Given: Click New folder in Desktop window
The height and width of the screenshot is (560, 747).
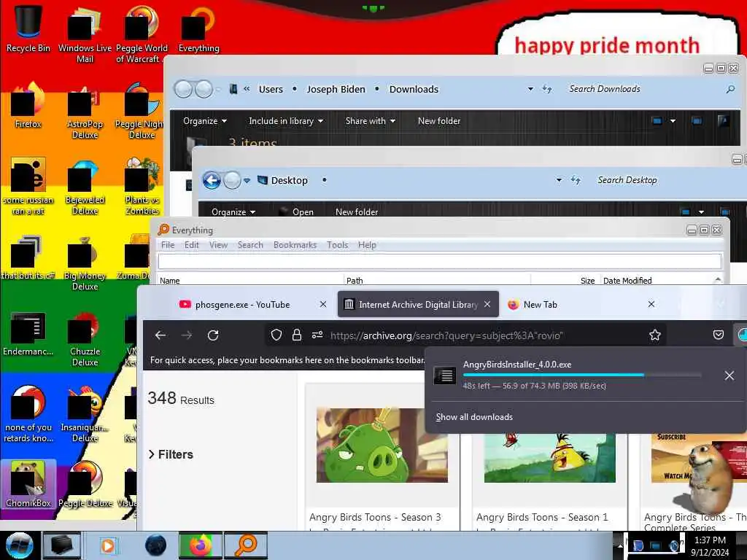Looking at the screenshot, I should click(356, 212).
